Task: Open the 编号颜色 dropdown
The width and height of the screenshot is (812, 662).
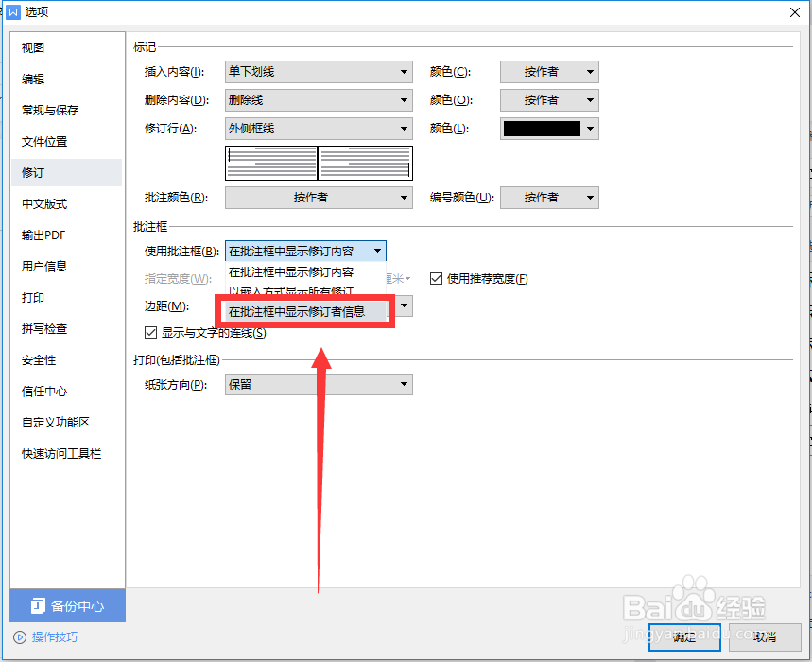Action: [549, 198]
